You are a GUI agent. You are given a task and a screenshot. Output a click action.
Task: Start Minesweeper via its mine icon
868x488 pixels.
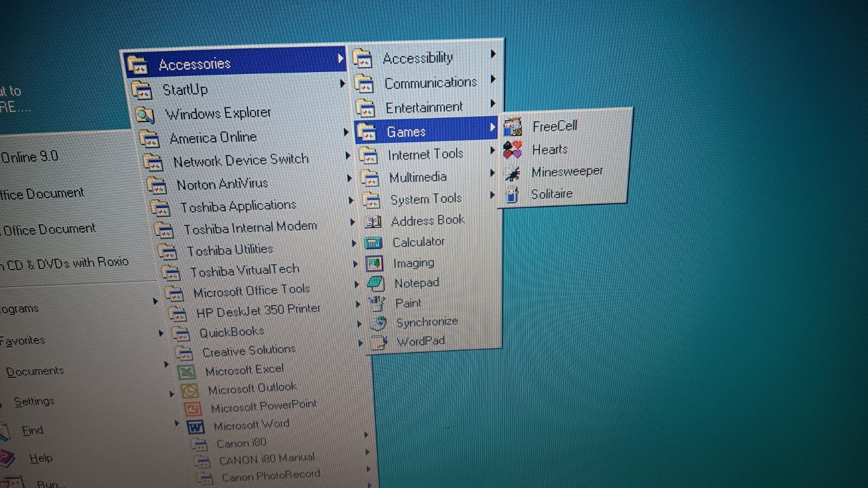(x=512, y=173)
